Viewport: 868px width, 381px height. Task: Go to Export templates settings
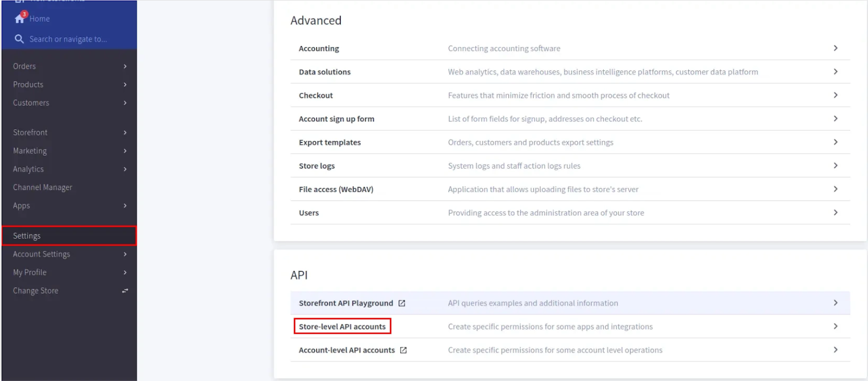[329, 143]
